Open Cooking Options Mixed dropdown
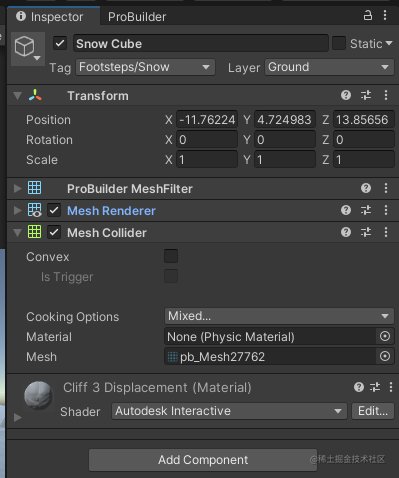 pos(279,316)
